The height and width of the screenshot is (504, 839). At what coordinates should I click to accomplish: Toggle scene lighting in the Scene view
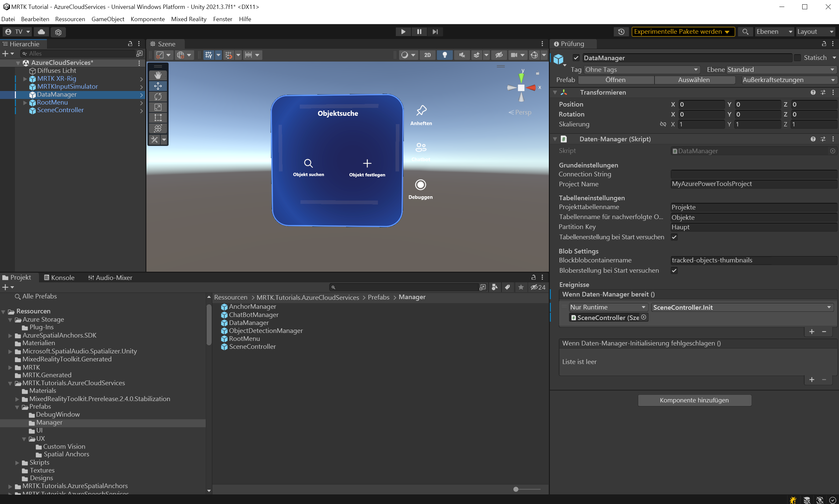[x=445, y=55]
